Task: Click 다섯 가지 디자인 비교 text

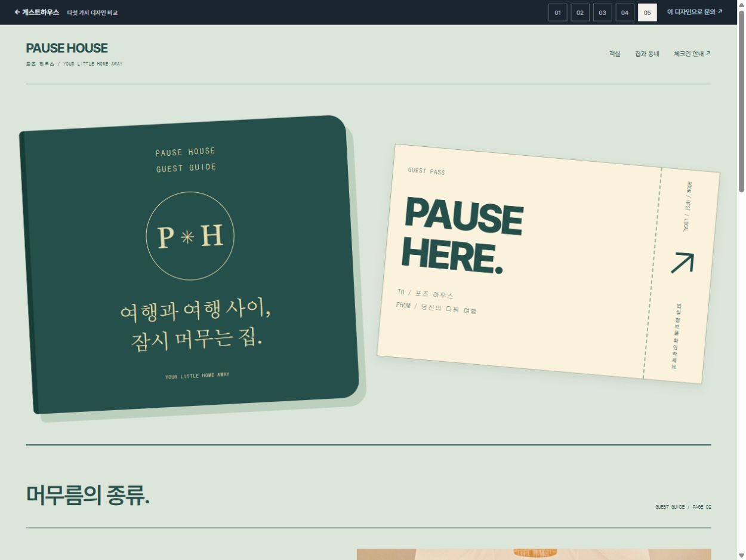Action: (93, 13)
